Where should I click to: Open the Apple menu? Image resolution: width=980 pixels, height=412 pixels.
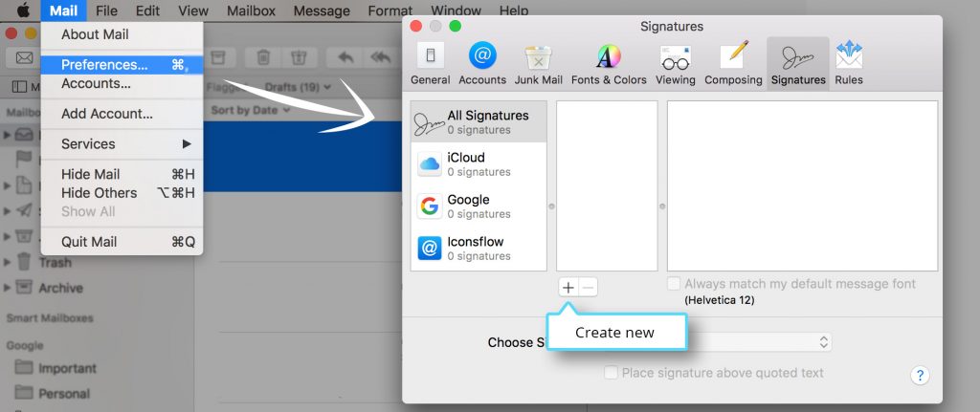pos(23,11)
